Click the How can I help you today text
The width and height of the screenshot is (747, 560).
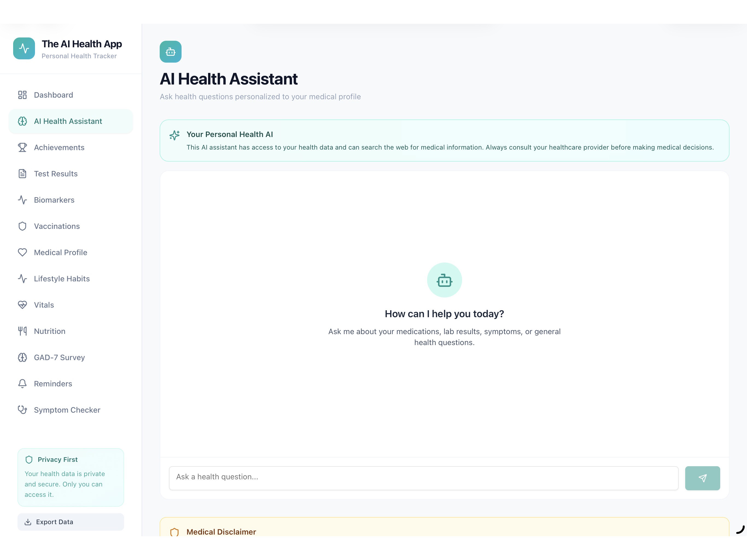(x=444, y=314)
